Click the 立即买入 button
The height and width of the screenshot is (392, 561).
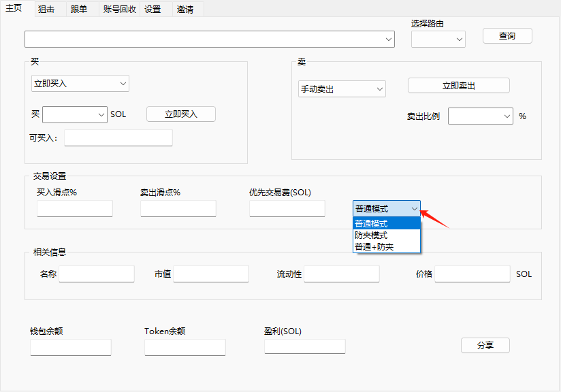pos(181,114)
